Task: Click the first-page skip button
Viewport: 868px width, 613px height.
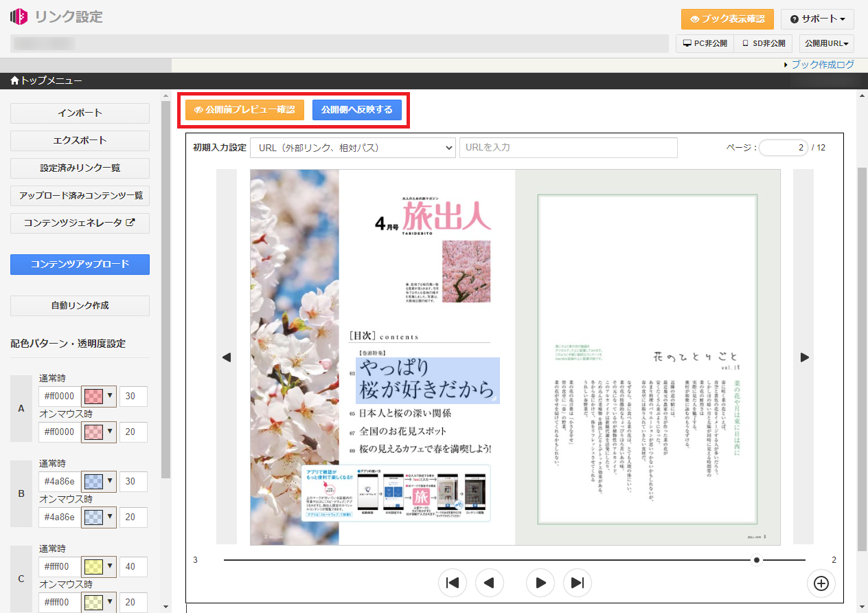Action: coord(452,583)
